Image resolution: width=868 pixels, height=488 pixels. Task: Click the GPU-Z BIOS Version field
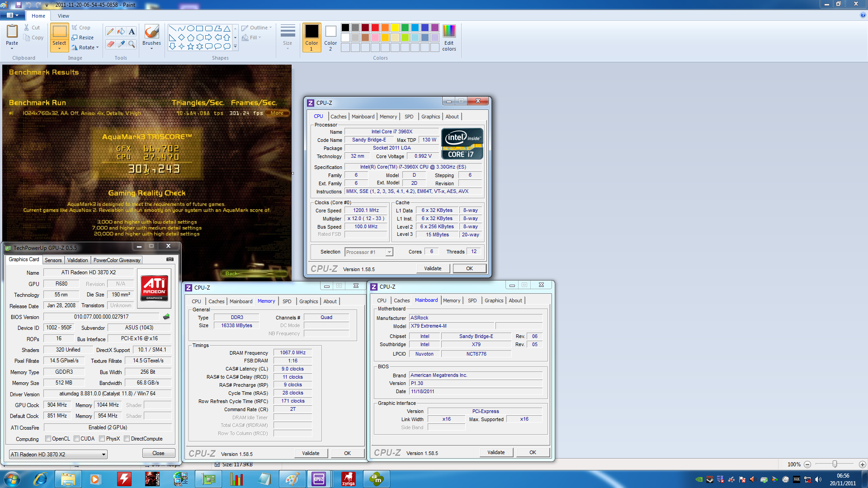click(101, 317)
